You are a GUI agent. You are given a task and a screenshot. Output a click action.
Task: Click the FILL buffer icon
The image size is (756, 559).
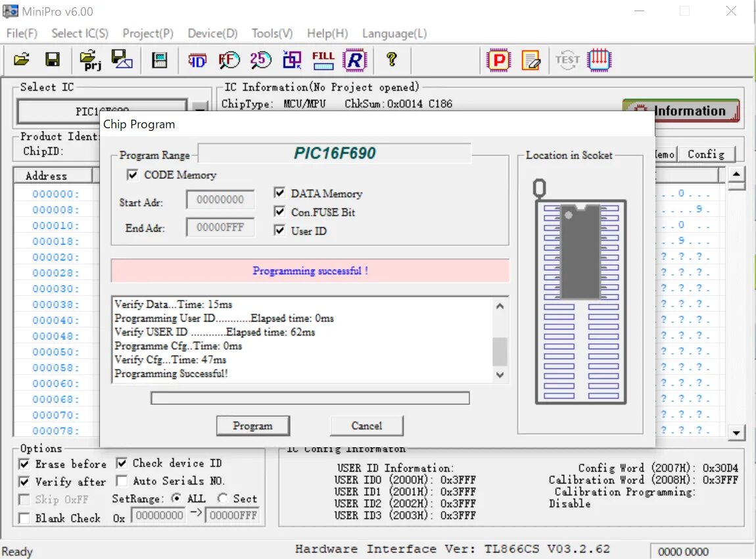pos(323,61)
